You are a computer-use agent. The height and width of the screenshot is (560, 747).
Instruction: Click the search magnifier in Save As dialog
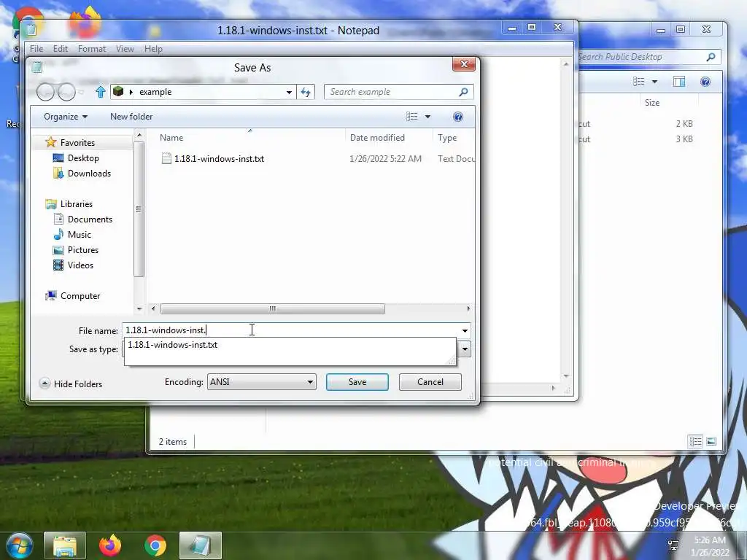click(x=463, y=92)
